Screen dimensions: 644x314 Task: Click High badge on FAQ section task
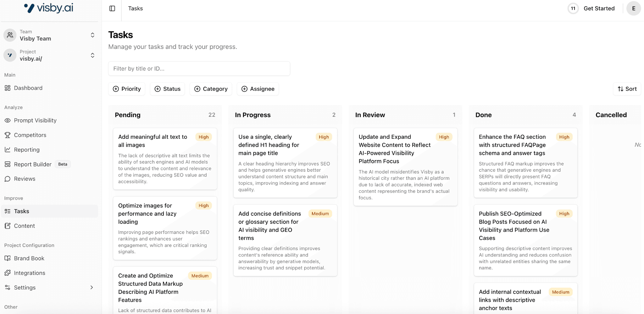pos(564,137)
